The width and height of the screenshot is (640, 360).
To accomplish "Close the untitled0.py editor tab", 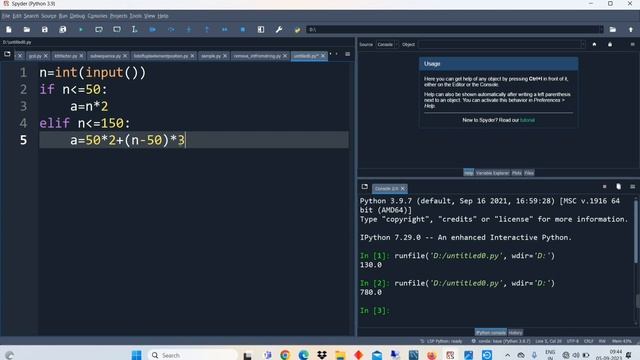I will (323, 56).
